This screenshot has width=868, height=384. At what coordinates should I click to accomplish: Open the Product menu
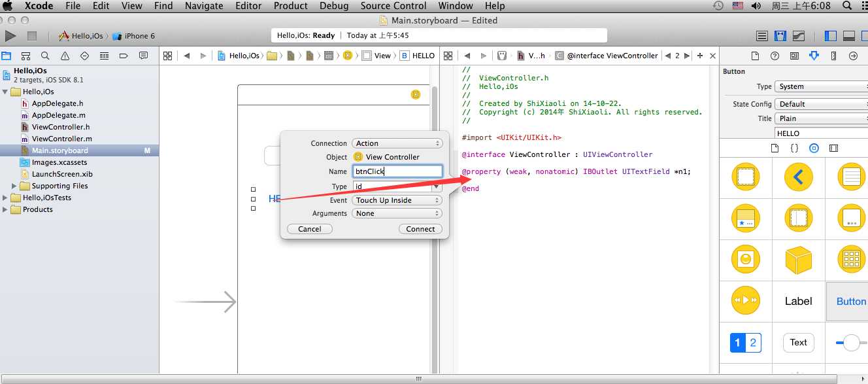click(x=290, y=6)
